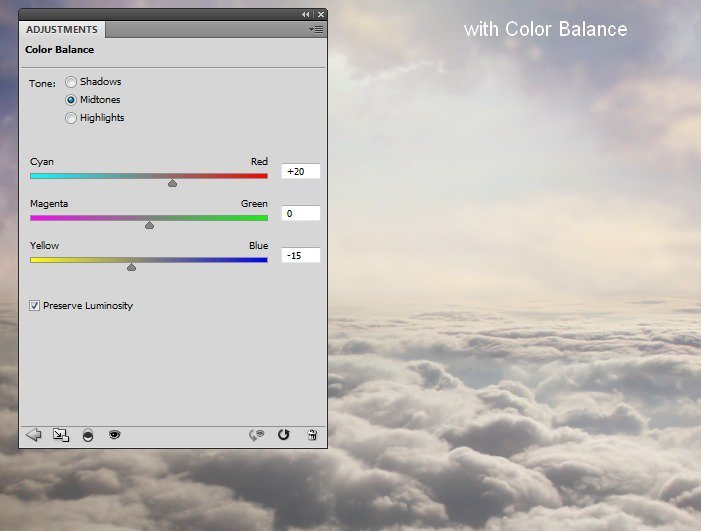Viewport: 701px width, 531px height.
Task: Select the Midtones tone option
Action: click(71, 100)
